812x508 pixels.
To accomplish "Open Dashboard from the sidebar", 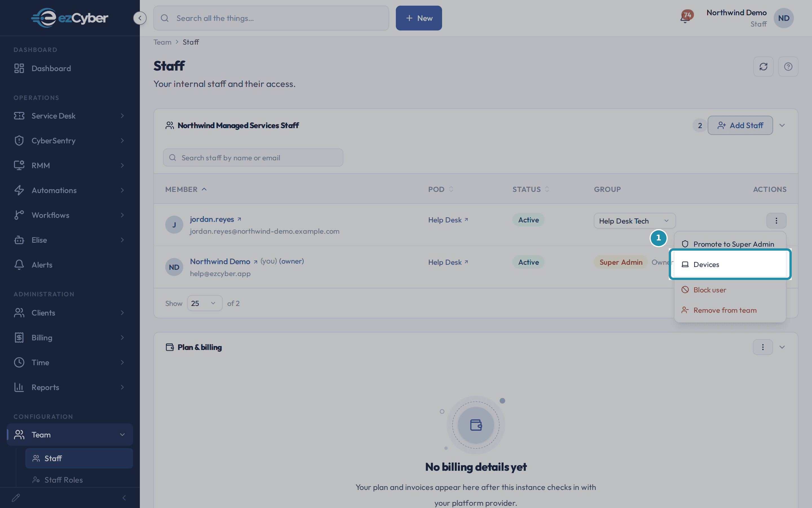I will 70,69.
